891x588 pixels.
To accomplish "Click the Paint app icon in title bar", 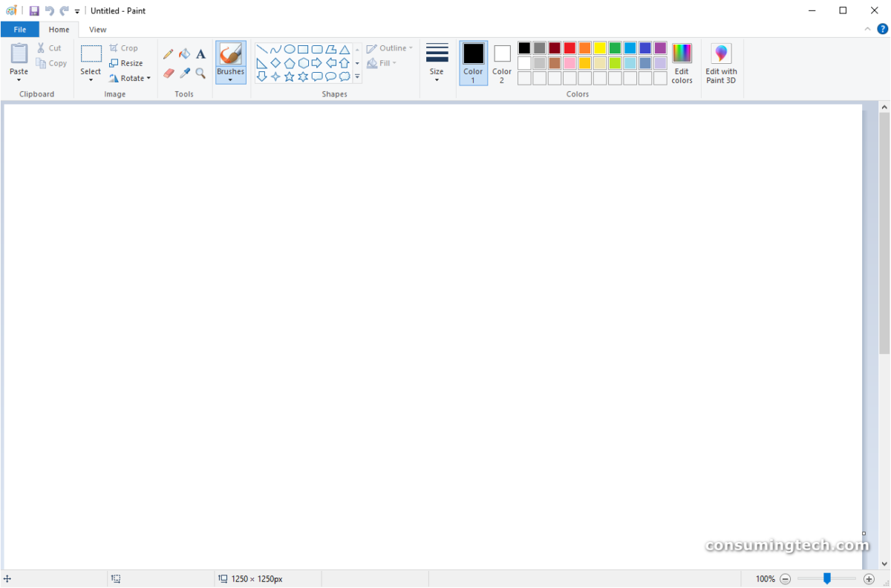I will (11, 10).
